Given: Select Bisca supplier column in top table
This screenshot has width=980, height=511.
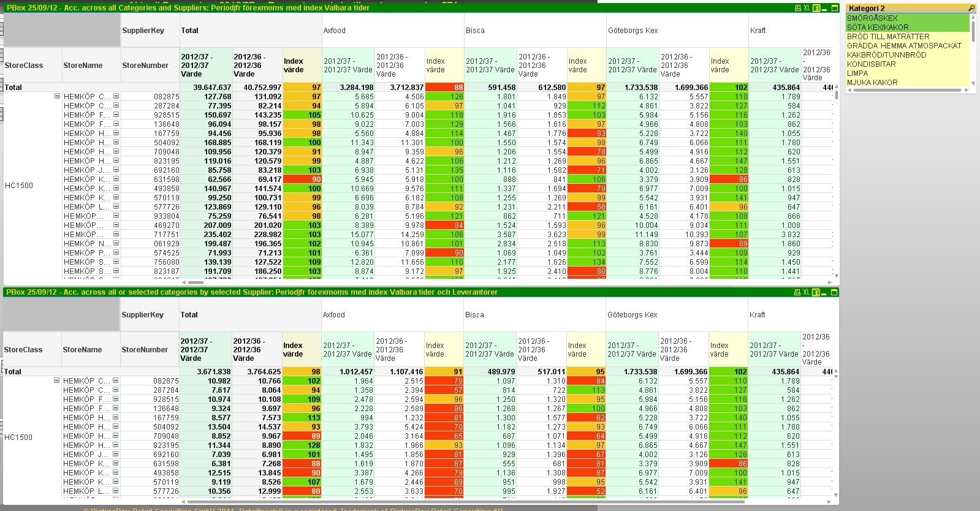Looking at the screenshot, I should pyautogui.click(x=535, y=31).
